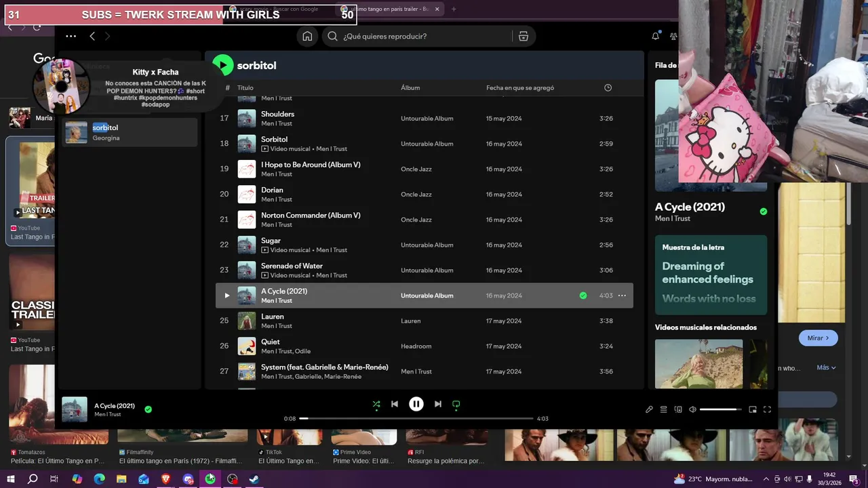Select the Shoulders track row
Image resolution: width=868 pixels, height=488 pixels.
tap(424, 119)
